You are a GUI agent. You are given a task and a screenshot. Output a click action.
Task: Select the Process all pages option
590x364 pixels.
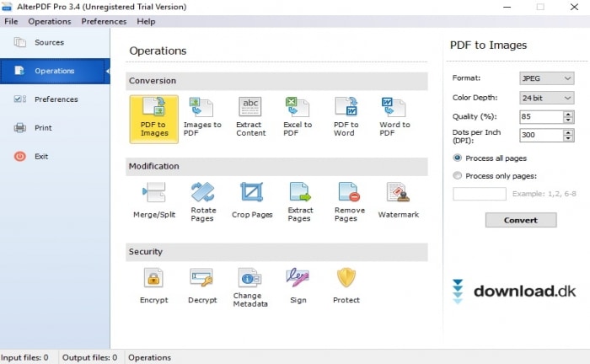click(458, 158)
